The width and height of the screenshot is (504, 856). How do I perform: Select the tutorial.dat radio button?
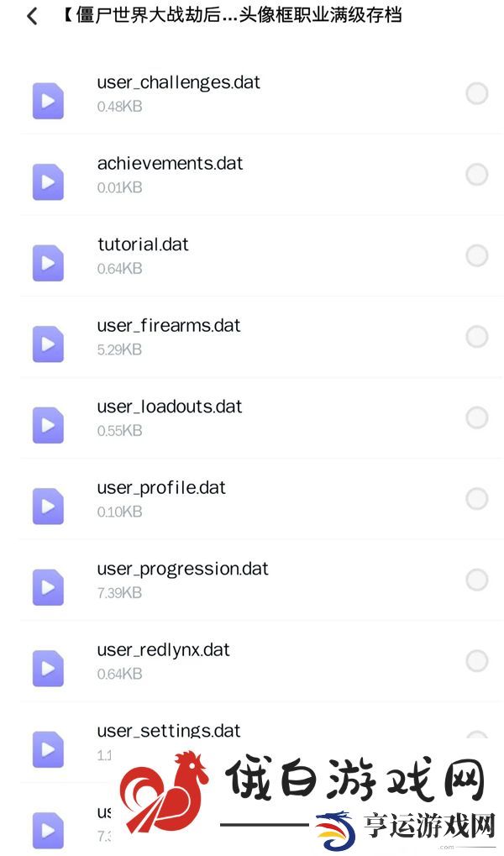(476, 255)
